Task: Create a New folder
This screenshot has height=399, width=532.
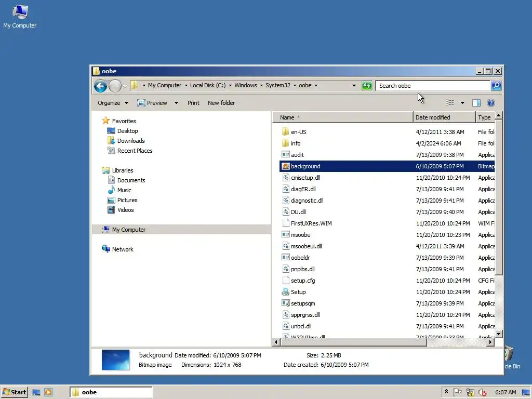Action: (x=221, y=103)
